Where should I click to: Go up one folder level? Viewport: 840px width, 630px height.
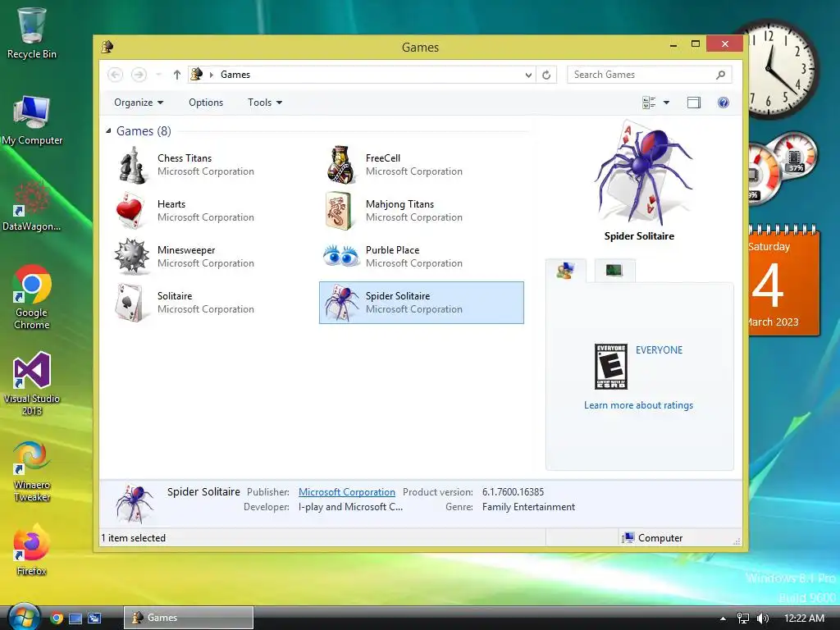click(x=177, y=75)
